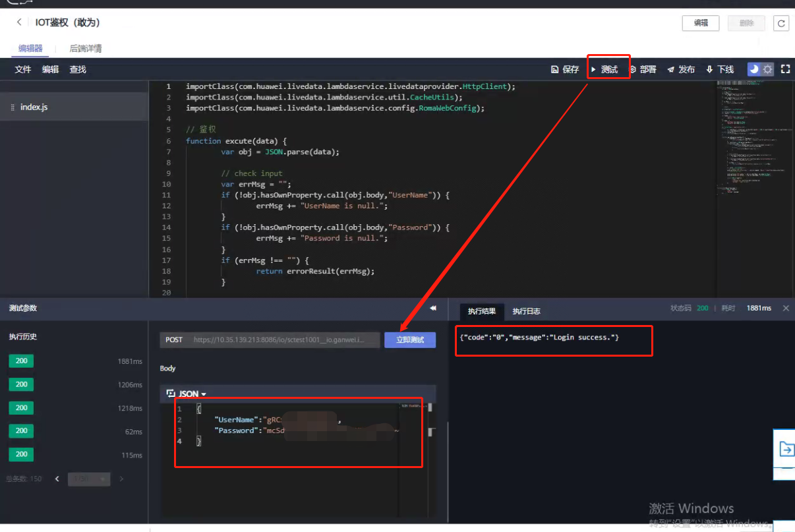
Task: Open the history page selector dropdown
Action: pyautogui.click(x=88, y=479)
